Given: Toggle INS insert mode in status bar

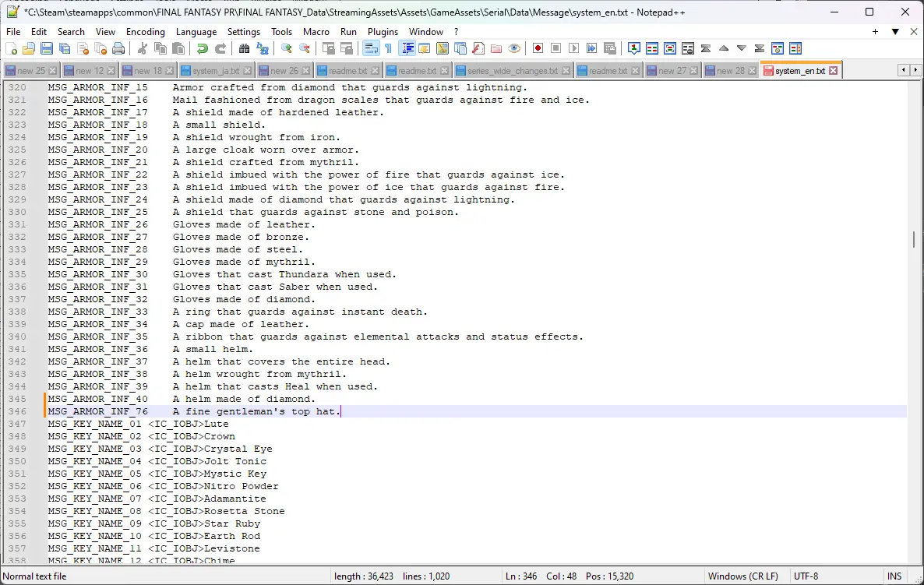Looking at the screenshot, I should coord(894,576).
